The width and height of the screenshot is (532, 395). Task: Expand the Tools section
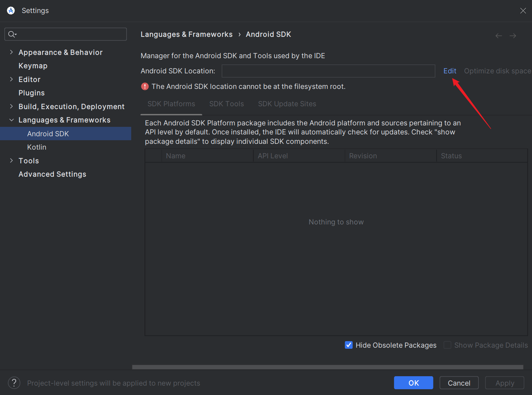pos(11,160)
